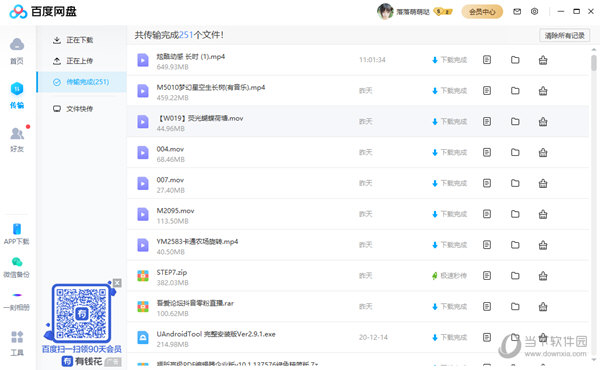Select the 传输完成(251) tab

(x=81, y=82)
